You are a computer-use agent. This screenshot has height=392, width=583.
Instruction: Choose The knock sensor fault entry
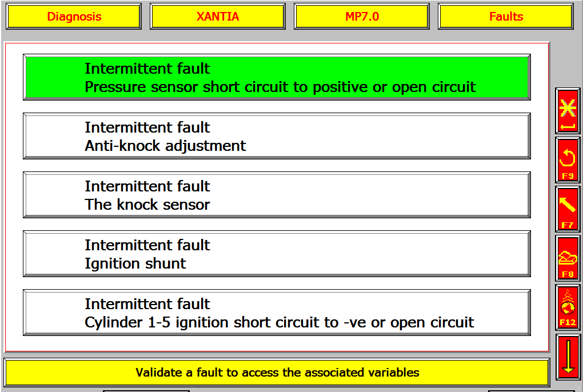click(x=277, y=195)
